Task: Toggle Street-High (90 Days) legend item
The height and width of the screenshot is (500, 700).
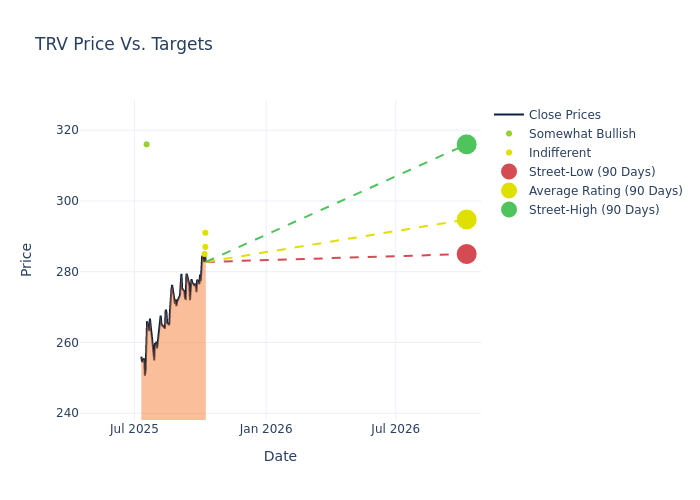Action: [594, 210]
